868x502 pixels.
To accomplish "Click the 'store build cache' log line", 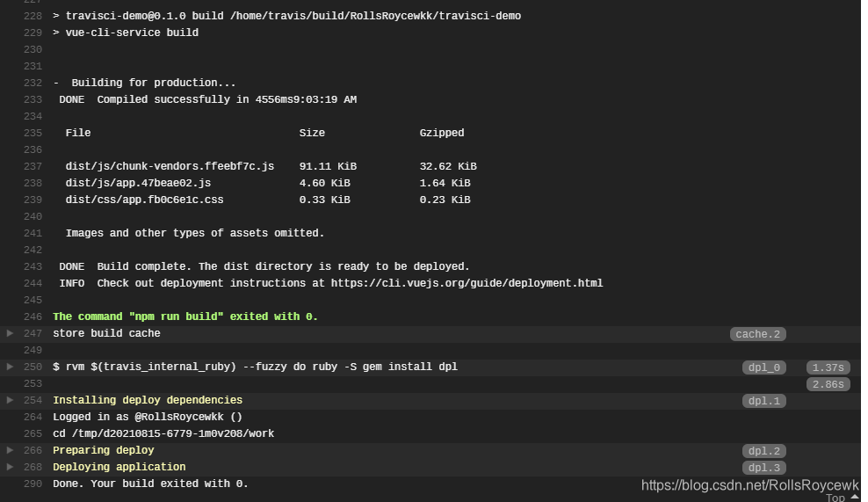I will pyautogui.click(x=106, y=333).
